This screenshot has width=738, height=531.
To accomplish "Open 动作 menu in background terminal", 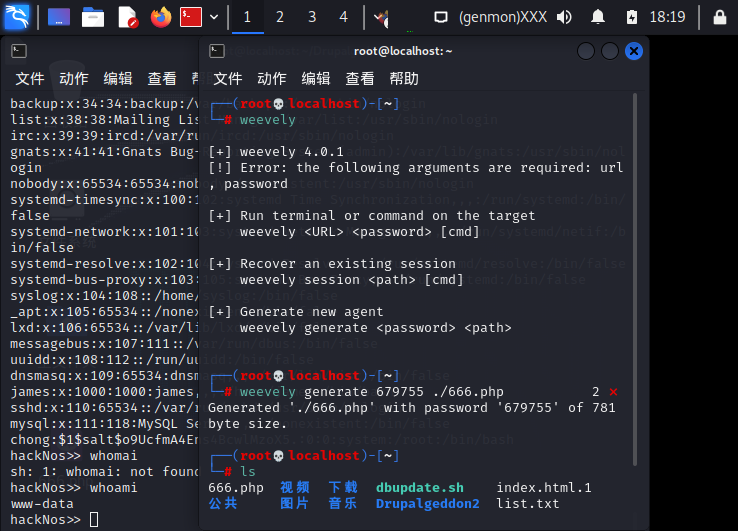I will coord(74,79).
